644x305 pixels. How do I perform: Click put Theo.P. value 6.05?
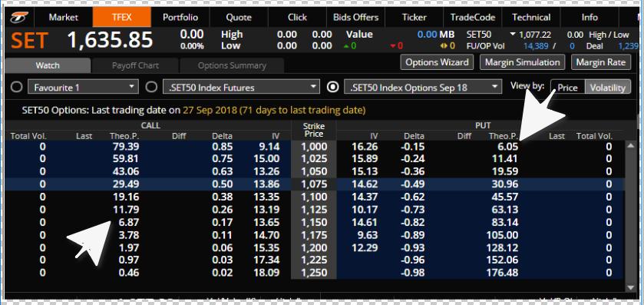coord(507,146)
